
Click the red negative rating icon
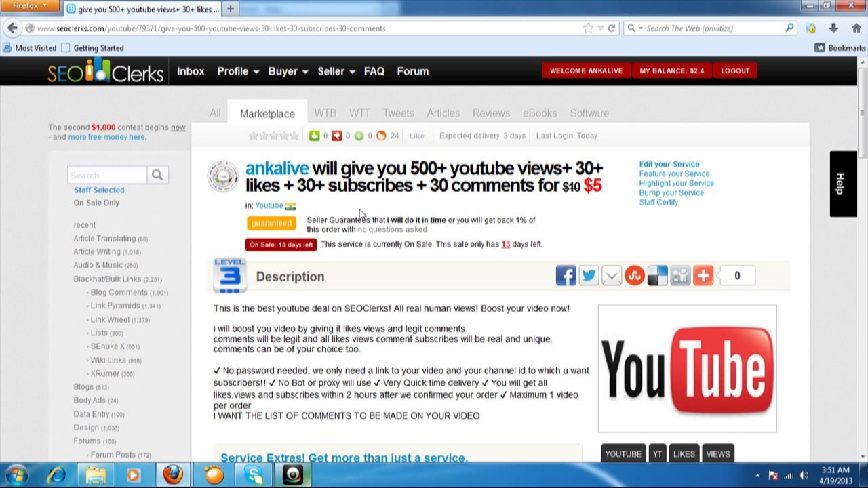pyautogui.click(x=336, y=136)
